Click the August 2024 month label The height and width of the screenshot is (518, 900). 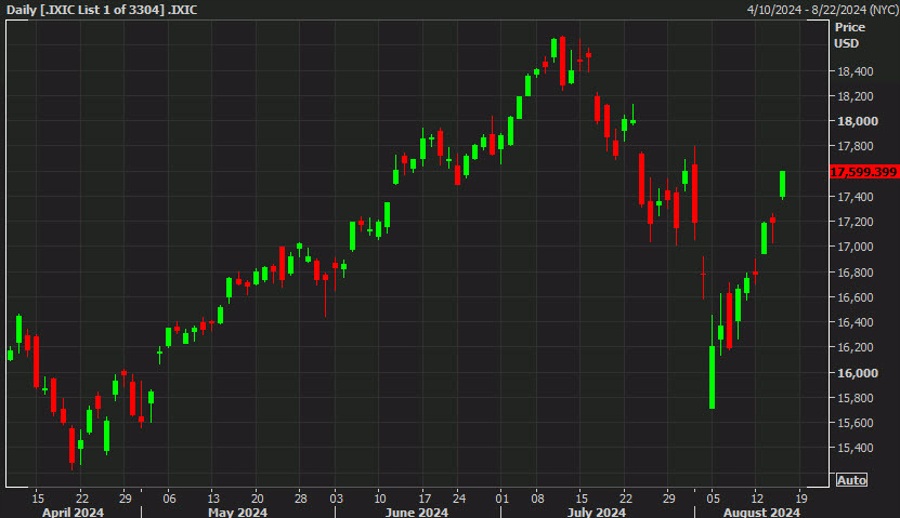click(x=762, y=512)
